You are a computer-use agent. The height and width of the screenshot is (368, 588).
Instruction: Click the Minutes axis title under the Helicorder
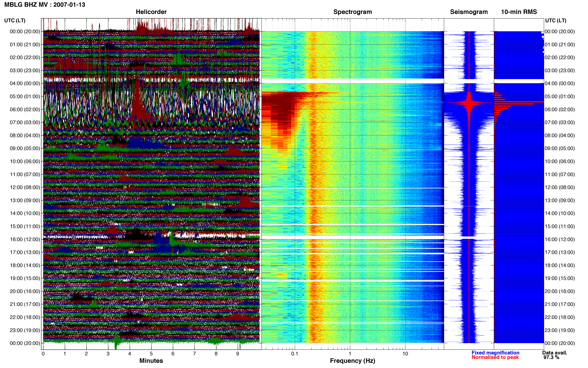(151, 361)
